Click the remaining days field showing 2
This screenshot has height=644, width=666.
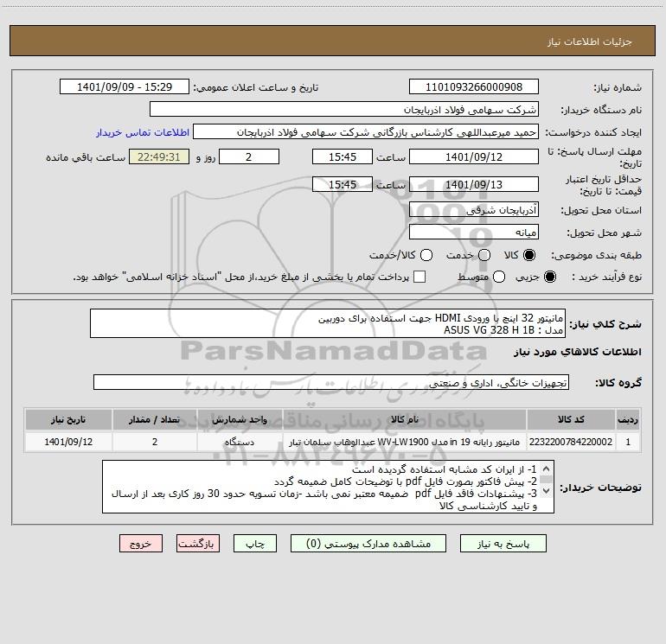pos(249,157)
